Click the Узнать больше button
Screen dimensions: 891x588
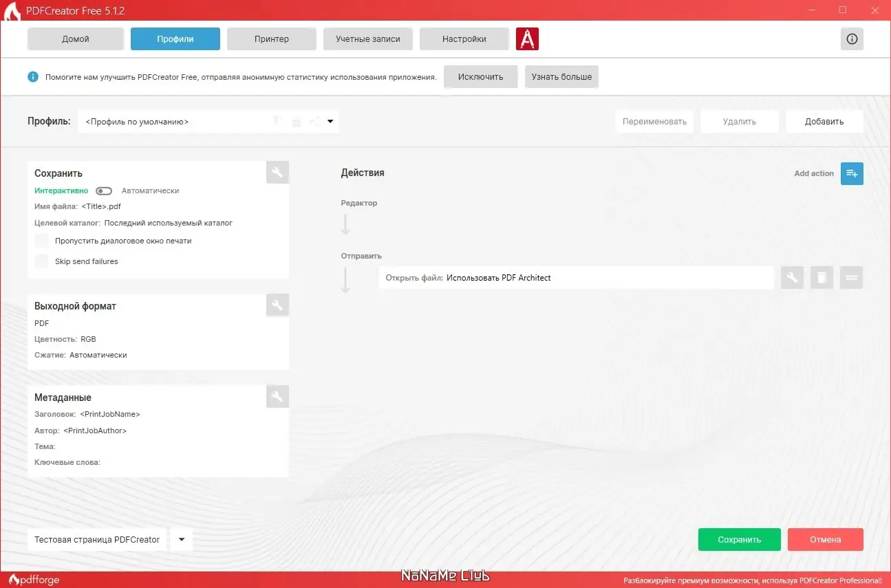[x=561, y=77]
